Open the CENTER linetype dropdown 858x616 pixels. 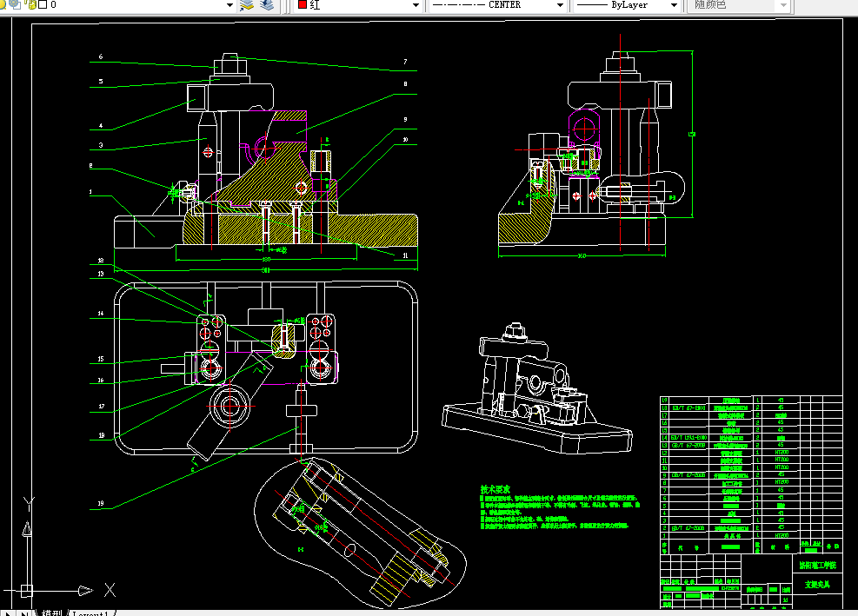[x=560, y=5]
